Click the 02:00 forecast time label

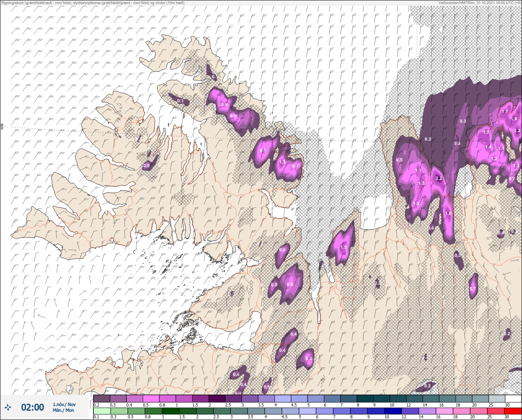coord(32,407)
